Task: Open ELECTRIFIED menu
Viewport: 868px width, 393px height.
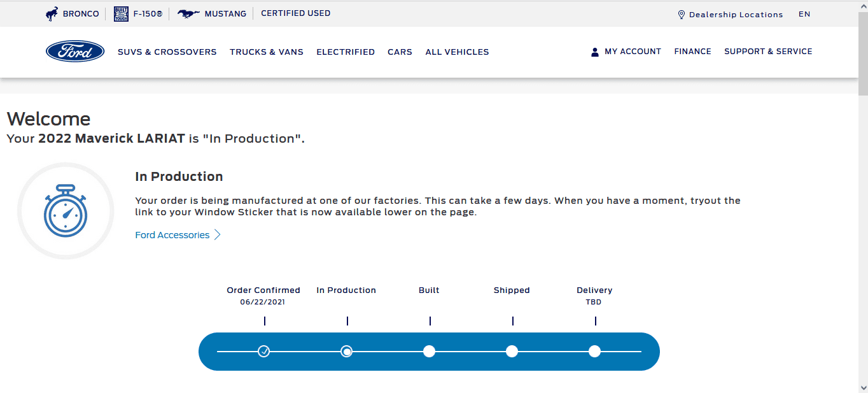Action: pyautogui.click(x=346, y=52)
